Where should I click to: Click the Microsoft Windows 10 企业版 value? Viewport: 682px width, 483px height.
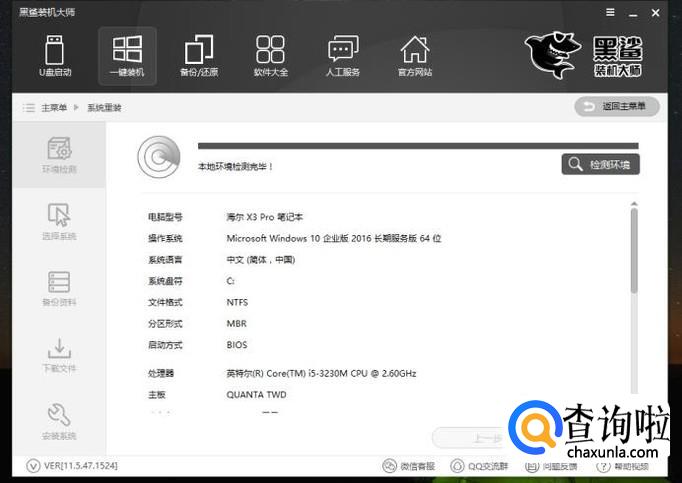click(334, 238)
